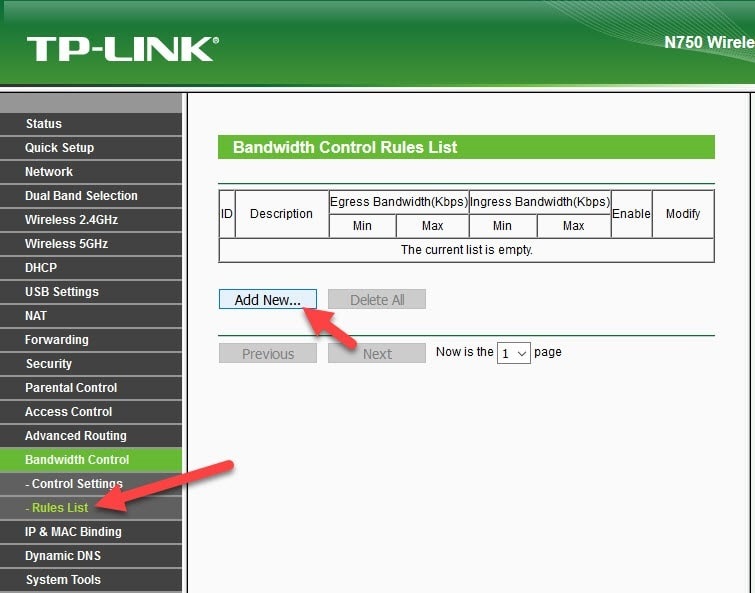The height and width of the screenshot is (593, 755).
Task: Open the Status menu item
Action: (x=44, y=124)
